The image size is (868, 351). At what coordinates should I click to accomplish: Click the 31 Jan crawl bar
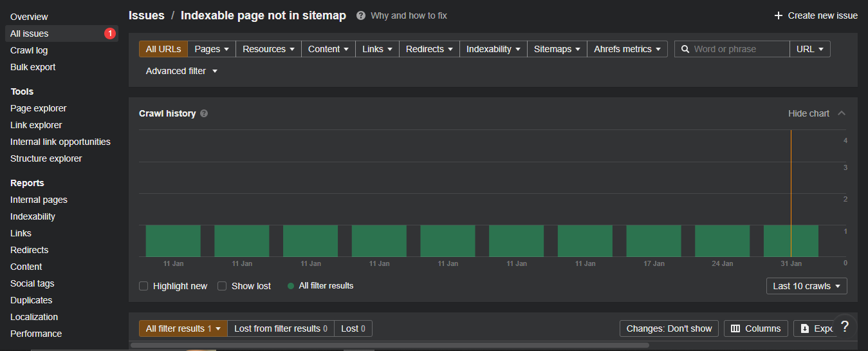click(791, 241)
